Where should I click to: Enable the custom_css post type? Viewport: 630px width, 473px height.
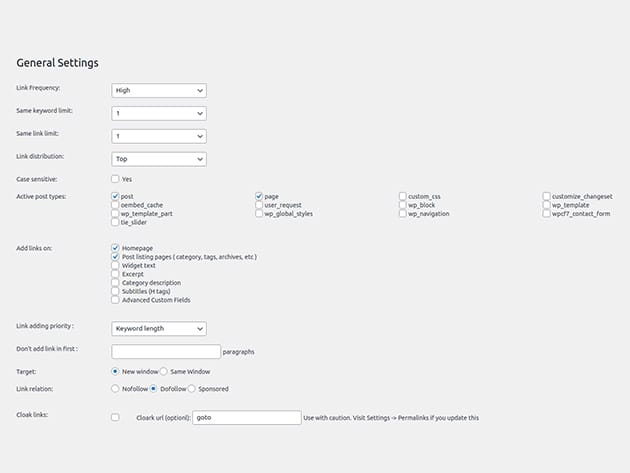click(x=402, y=196)
